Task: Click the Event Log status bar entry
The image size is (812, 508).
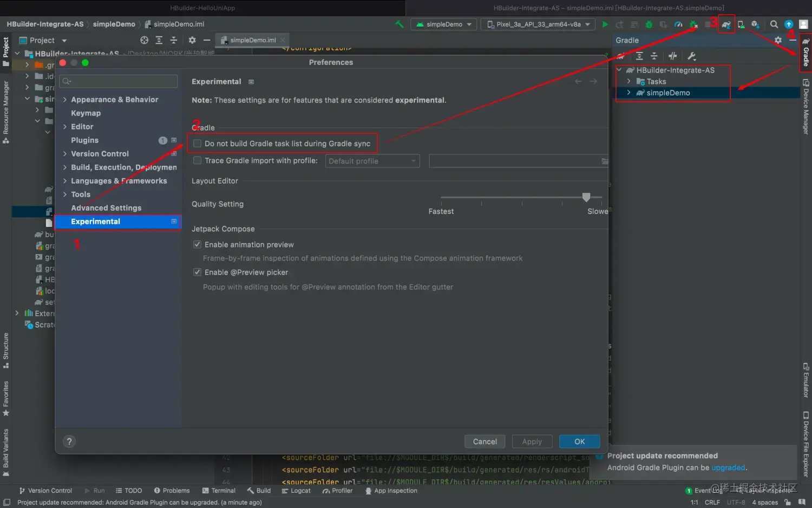Action: coord(704,491)
